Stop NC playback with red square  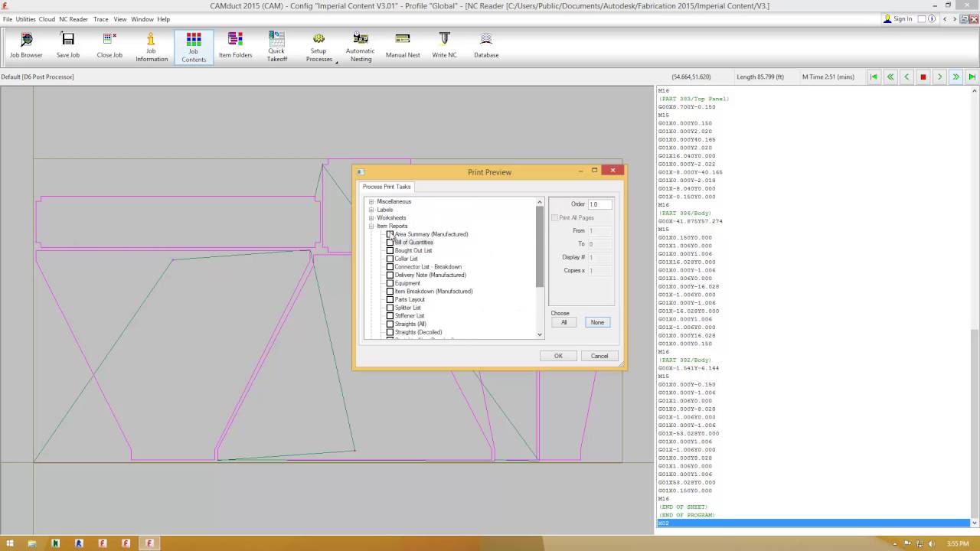coord(923,77)
